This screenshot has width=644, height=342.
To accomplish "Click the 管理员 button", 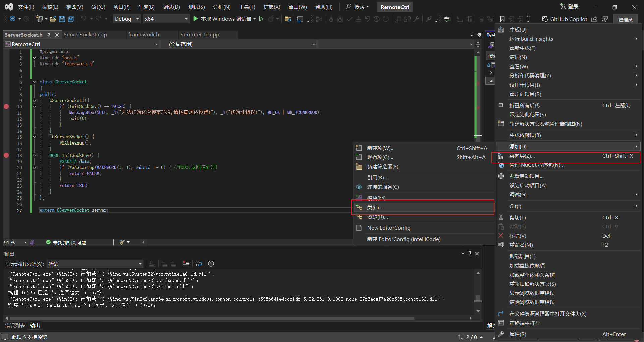I will point(625,19).
